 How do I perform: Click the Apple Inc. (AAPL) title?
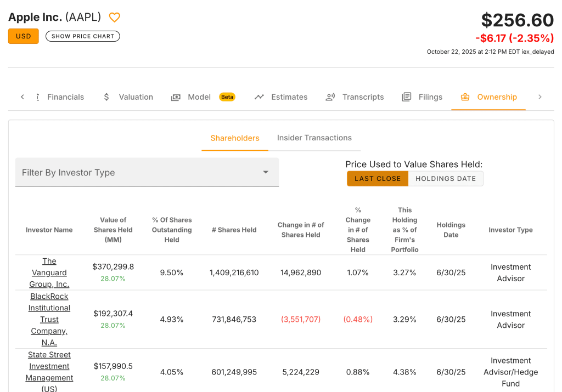pyautogui.click(x=54, y=17)
